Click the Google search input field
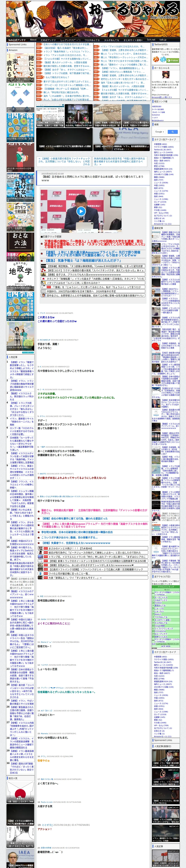Viewport: 186px width, 868px height. pyautogui.click(x=160, y=132)
